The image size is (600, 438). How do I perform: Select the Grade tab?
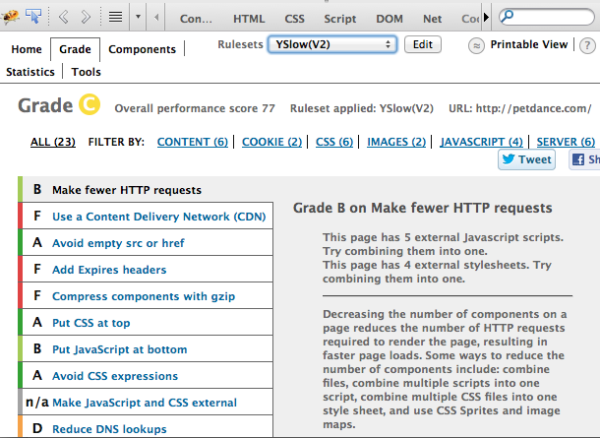click(75, 49)
